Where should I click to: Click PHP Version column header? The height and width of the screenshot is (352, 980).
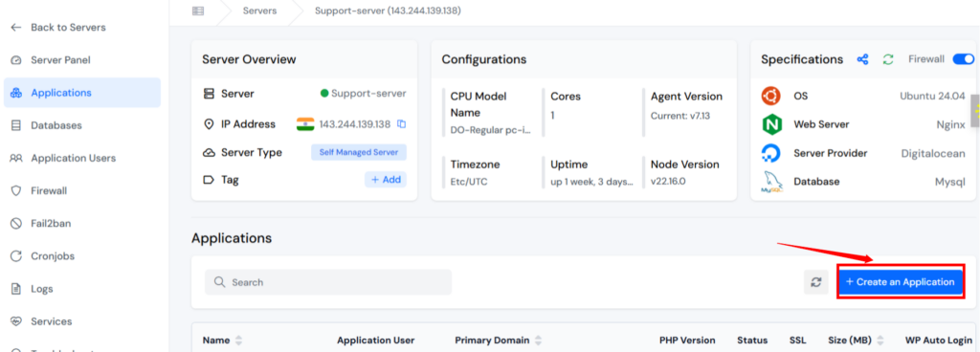(687, 341)
